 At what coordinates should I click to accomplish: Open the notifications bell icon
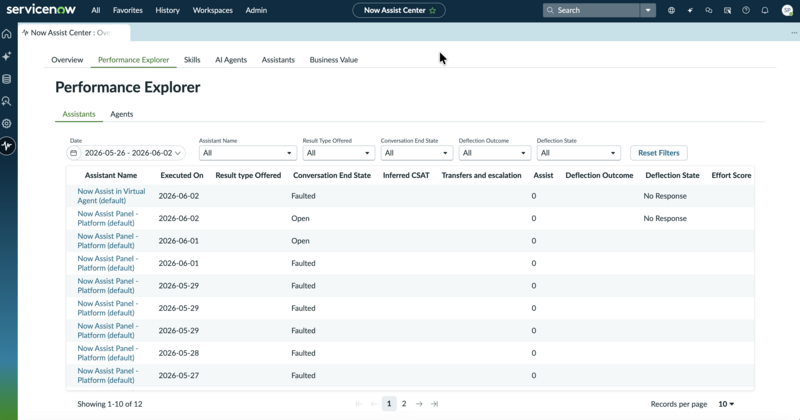click(x=765, y=10)
